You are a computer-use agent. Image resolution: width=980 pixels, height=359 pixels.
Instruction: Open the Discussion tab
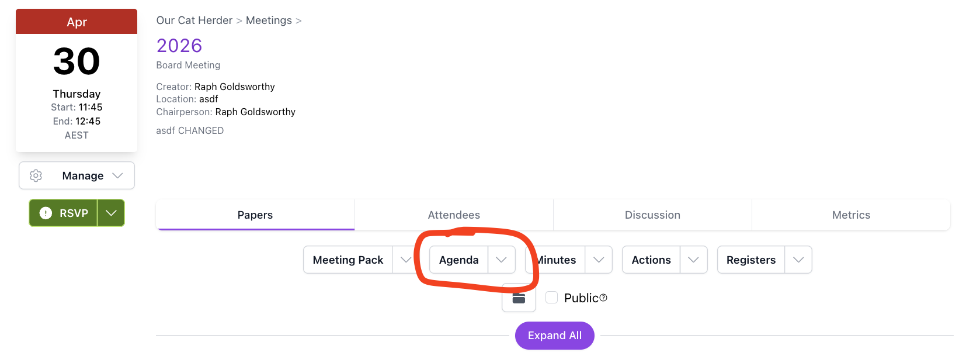(652, 215)
